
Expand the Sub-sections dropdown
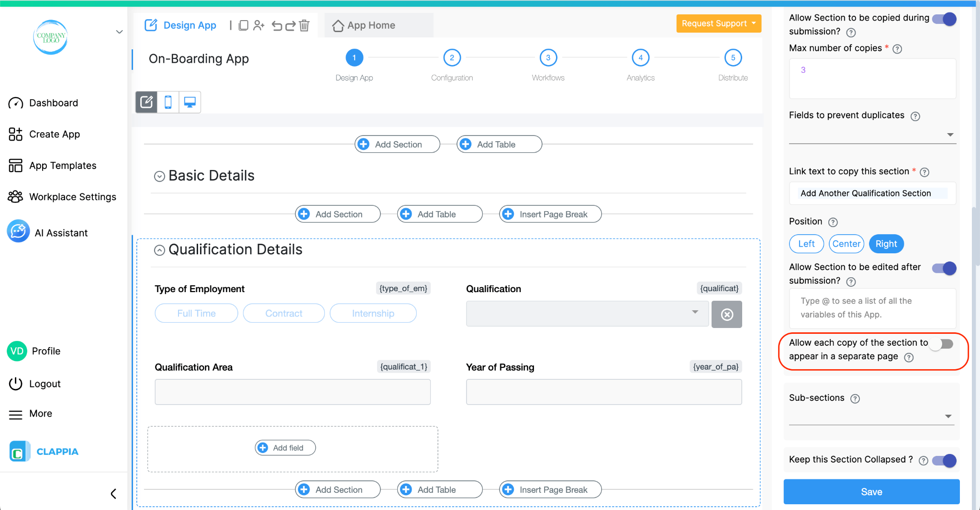(x=948, y=416)
